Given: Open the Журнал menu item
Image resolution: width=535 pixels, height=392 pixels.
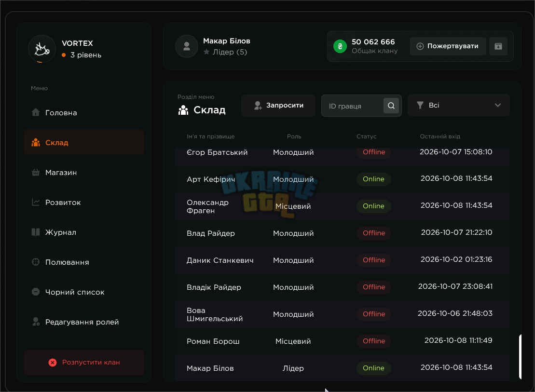Looking at the screenshot, I should tap(84, 232).
